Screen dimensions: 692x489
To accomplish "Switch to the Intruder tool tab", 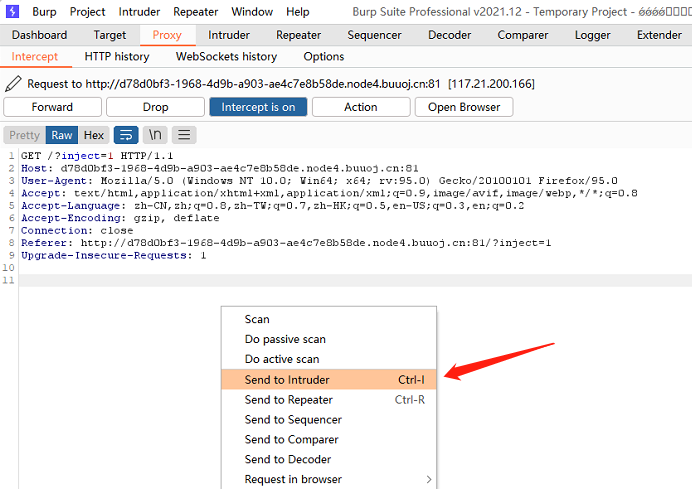I will pos(229,35).
